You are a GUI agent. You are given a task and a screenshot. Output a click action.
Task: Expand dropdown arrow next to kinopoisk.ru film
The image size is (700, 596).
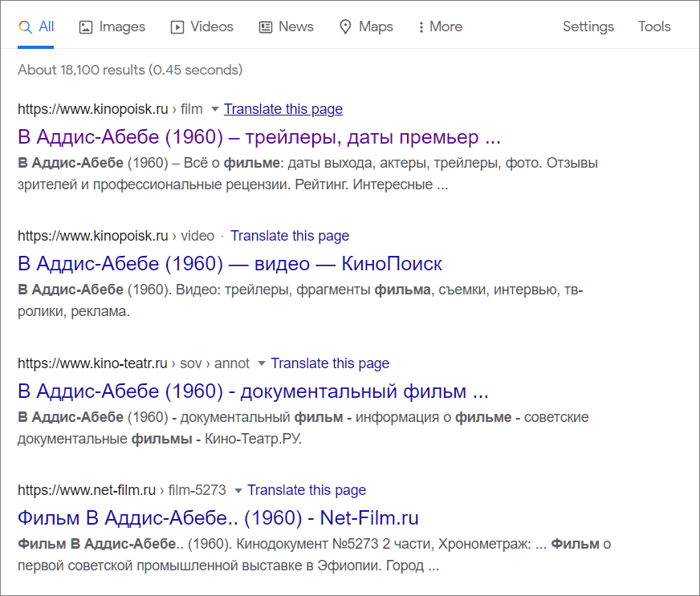[x=214, y=109]
